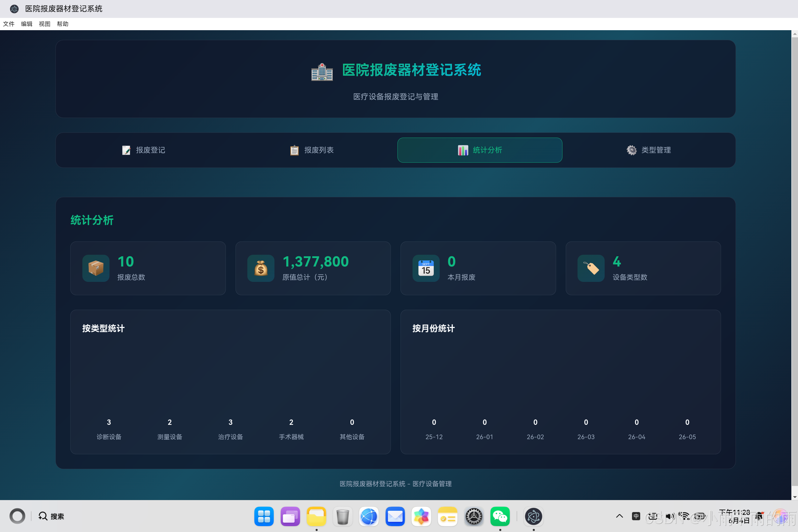Click the money bag icon for 原值总计
This screenshot has height=532, width=798.
(x=261, y=268)
